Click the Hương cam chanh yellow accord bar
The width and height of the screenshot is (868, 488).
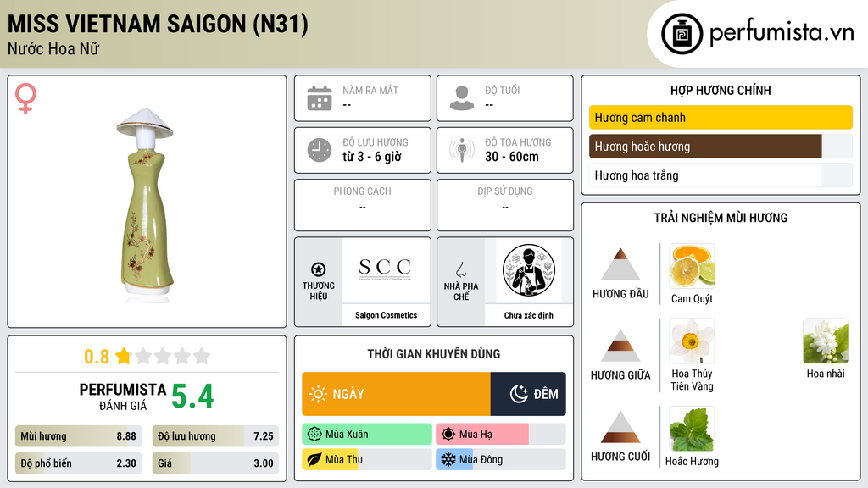click(721, 117)
